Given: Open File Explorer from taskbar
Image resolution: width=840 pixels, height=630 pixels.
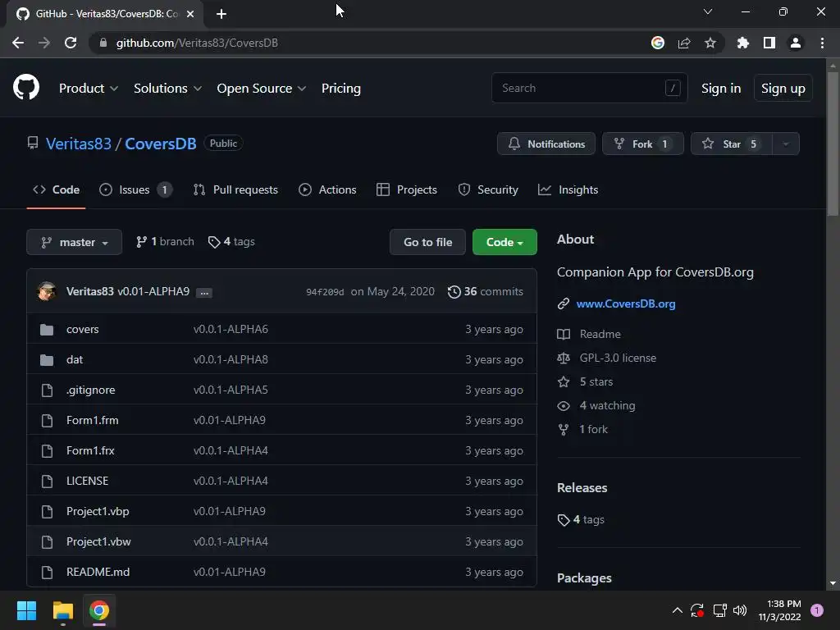Looking at the screenshot, I should (x=62, y=610).
